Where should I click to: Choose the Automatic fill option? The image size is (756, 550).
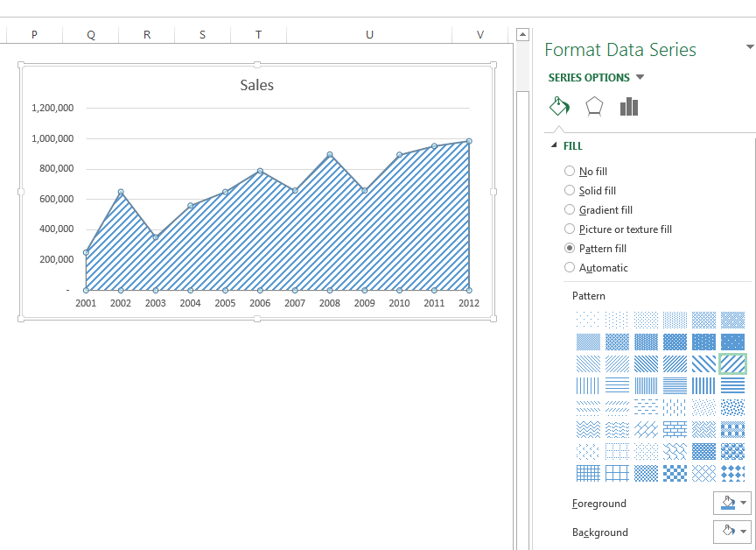[x=570, y=267]
